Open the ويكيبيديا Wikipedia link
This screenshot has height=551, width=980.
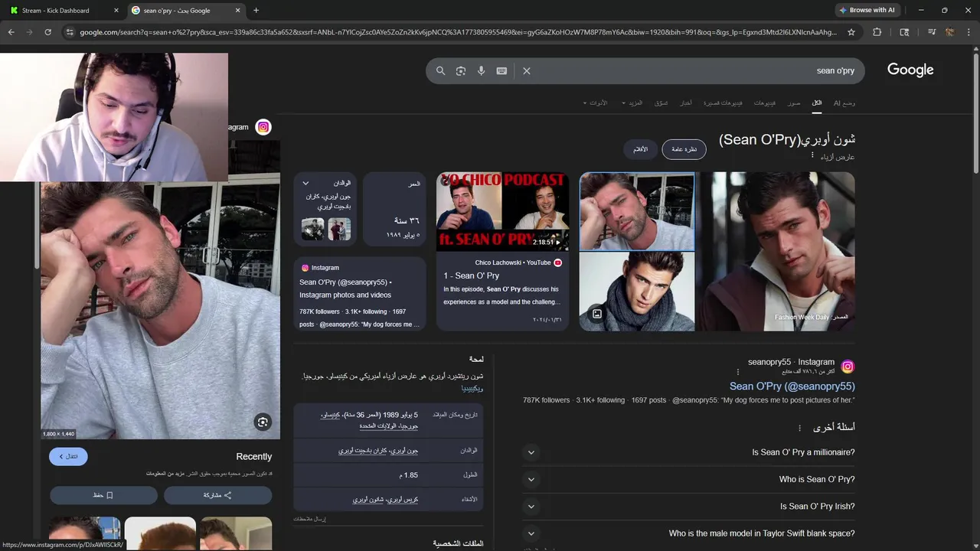472,388
